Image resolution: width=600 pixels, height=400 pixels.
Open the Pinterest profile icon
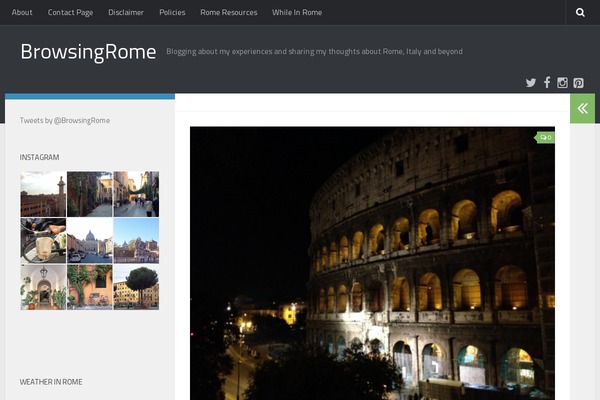pos(578,83)
